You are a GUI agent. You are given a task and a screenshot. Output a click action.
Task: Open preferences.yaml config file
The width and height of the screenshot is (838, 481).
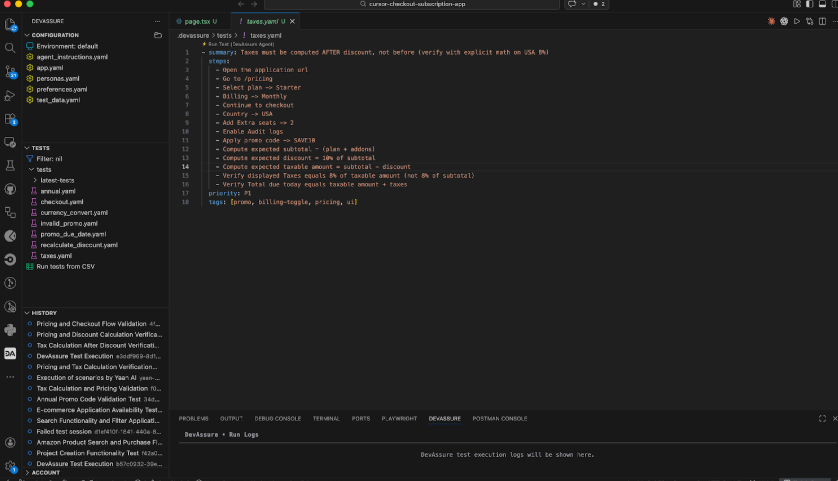[x=61, y=89]
